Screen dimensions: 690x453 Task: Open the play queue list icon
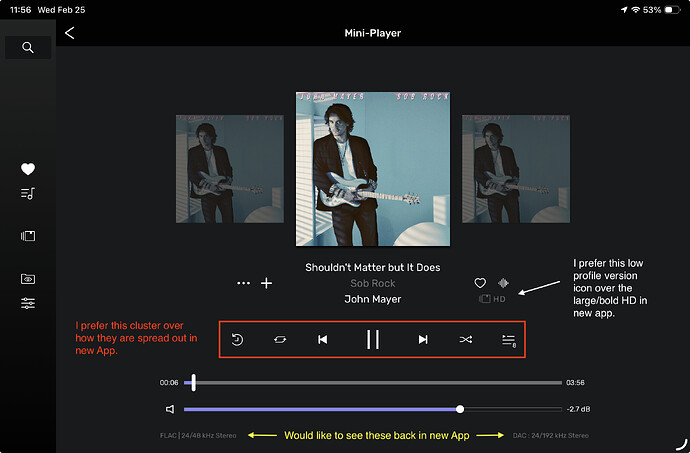pos(508,340)
